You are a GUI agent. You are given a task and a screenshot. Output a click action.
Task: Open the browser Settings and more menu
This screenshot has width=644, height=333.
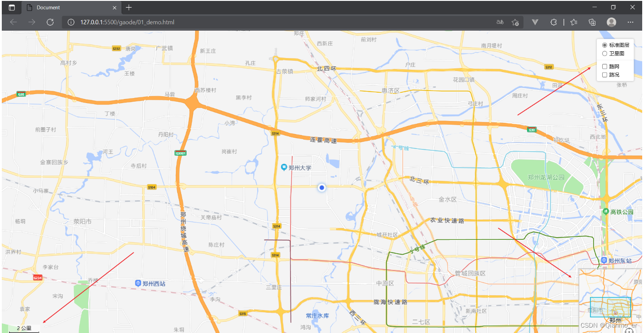pyautogui.click(x=631, y=22)
